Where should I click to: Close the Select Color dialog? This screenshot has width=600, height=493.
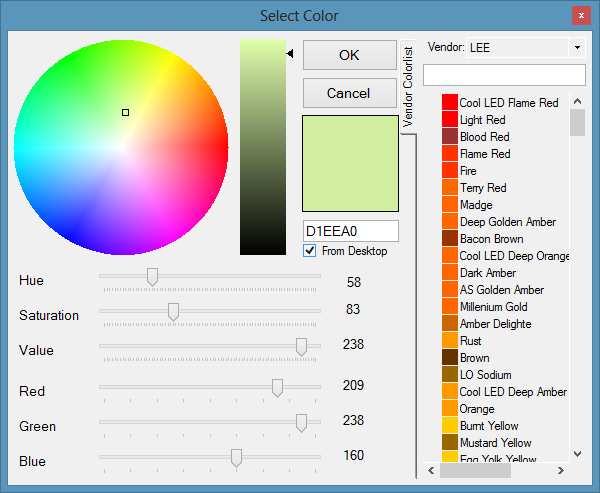tap(579, 15)
